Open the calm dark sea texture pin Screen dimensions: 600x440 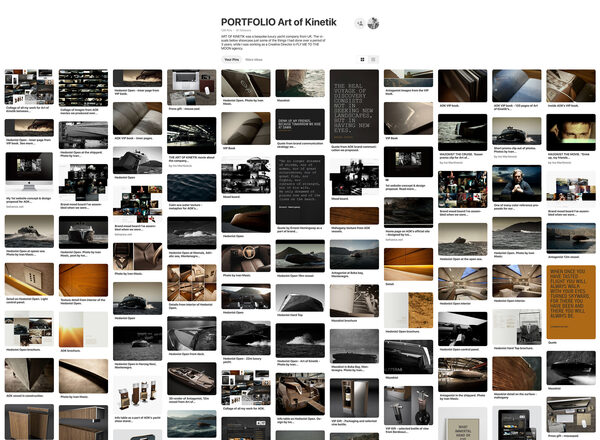(191, 187)
